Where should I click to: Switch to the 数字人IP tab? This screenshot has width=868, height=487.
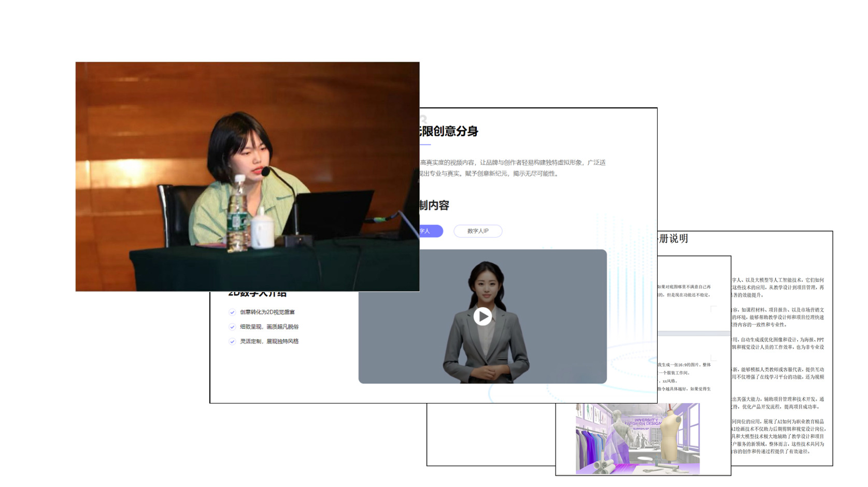[x=478, y=231]
